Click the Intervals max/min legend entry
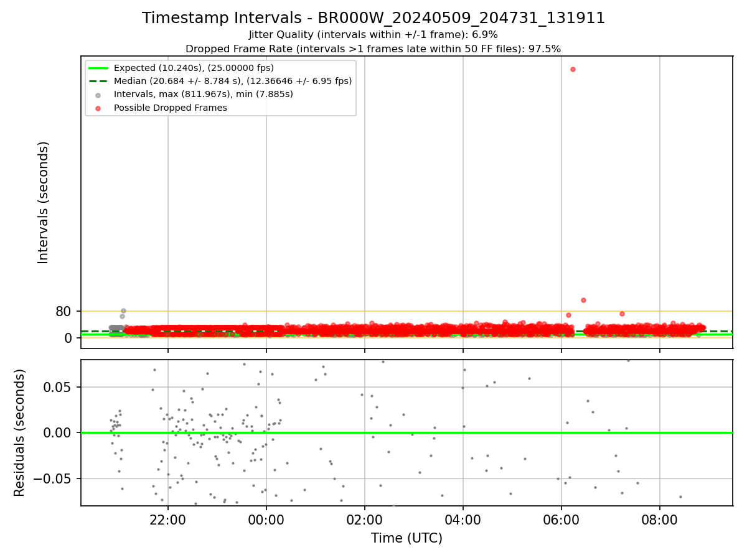This screenshot has width=747, height=560. (204, 94)
